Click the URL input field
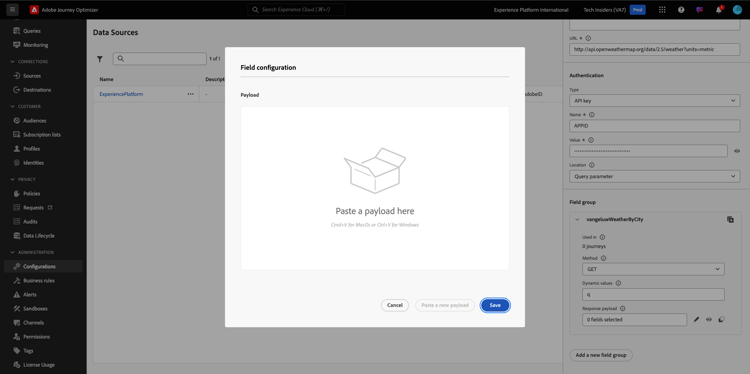The height and width of the screenshot is (374, 750). pos(655,49)
